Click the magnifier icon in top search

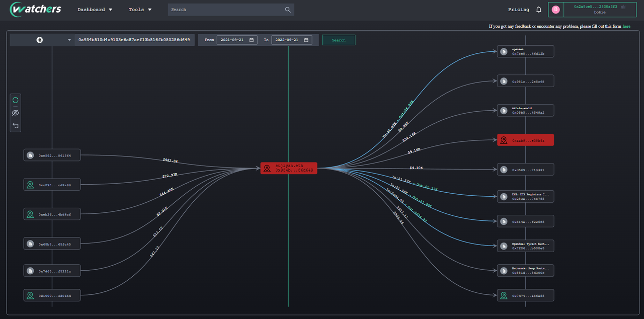pyautogui.click(x=288, y=10)
